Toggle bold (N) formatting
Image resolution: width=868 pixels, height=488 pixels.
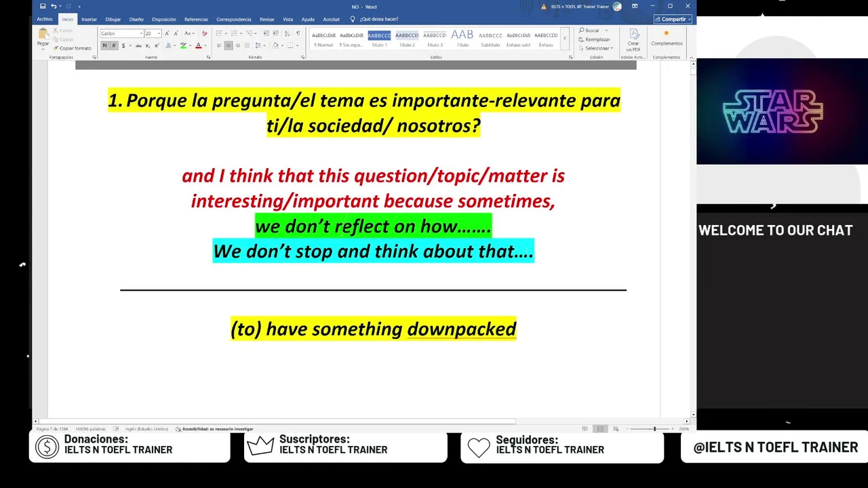104,45
